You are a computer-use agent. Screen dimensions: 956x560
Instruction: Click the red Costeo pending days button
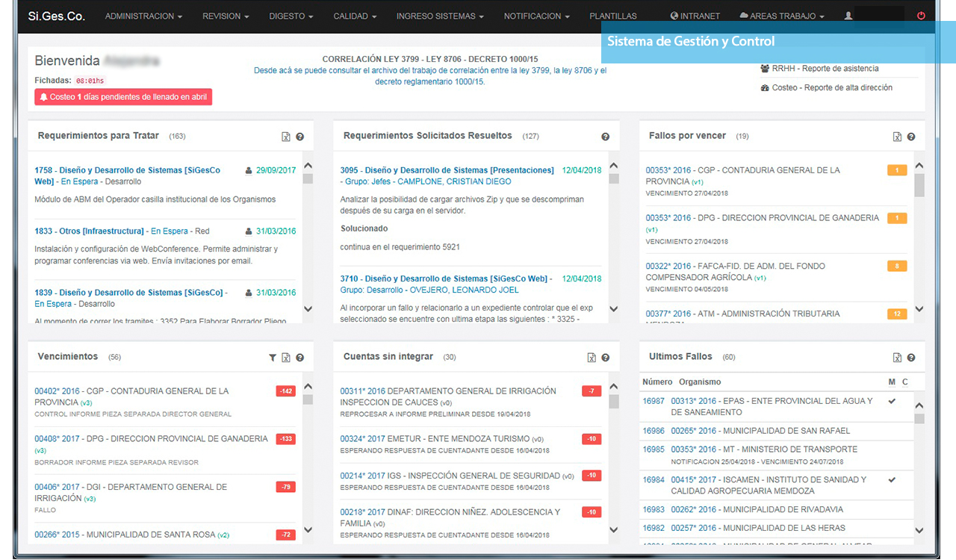(123, 97)
